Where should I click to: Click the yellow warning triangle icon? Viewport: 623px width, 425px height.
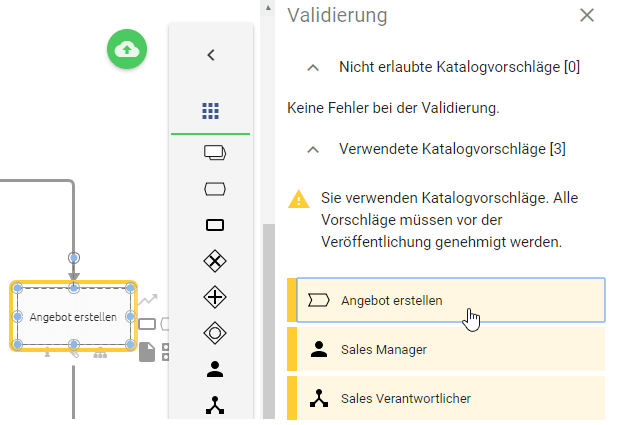(299, 199)
